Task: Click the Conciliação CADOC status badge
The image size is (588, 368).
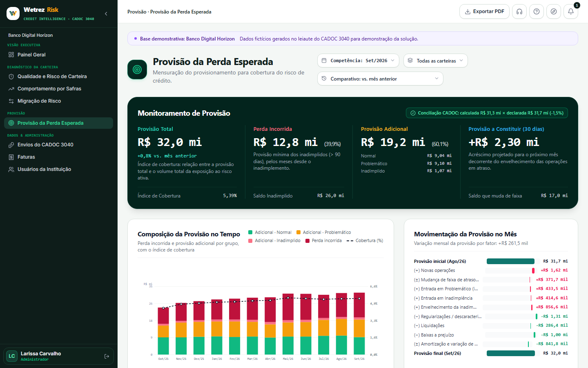Action: tap(487, 113)
